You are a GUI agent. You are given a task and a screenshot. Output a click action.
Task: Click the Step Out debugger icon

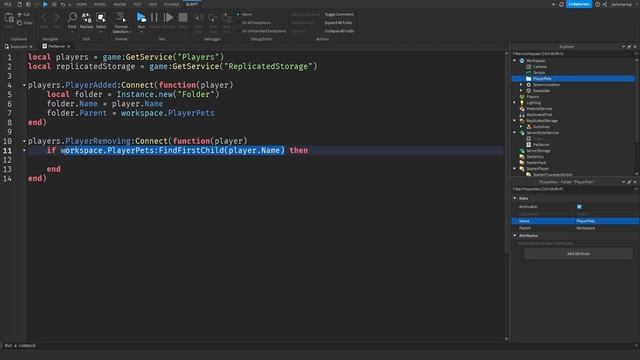coord(227,18)
